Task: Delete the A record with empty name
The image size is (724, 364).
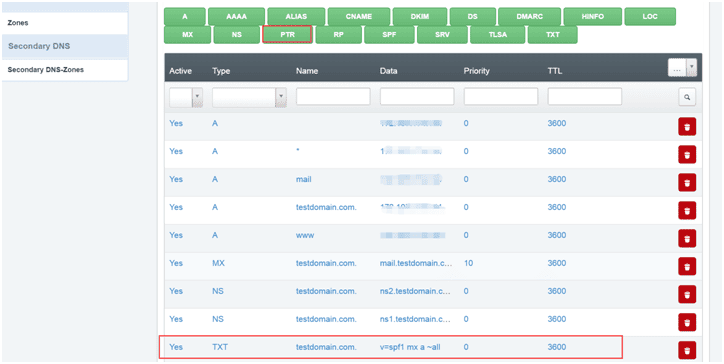Action: tap(687, 127)
